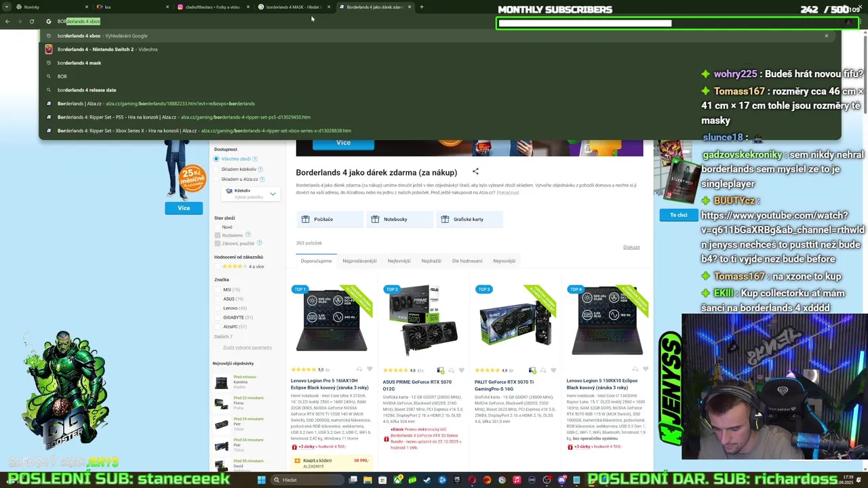Favorite the PALIT RTX 5070 Ti heart icon

click(x=554, y=370)
